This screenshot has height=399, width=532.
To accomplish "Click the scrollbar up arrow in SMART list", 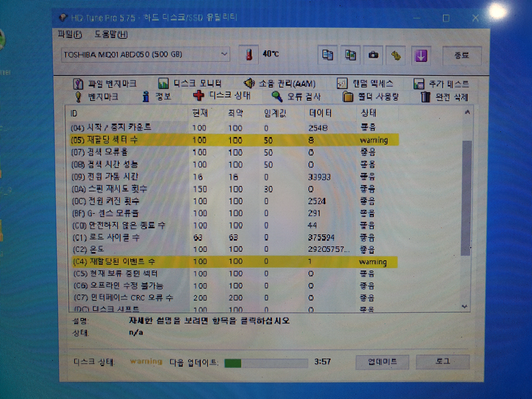I will [467, 112].
